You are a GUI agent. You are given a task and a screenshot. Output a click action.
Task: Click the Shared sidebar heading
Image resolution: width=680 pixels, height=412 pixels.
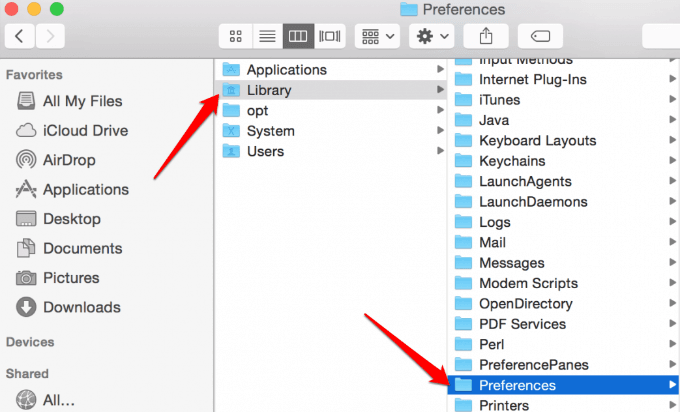point(27,373)
